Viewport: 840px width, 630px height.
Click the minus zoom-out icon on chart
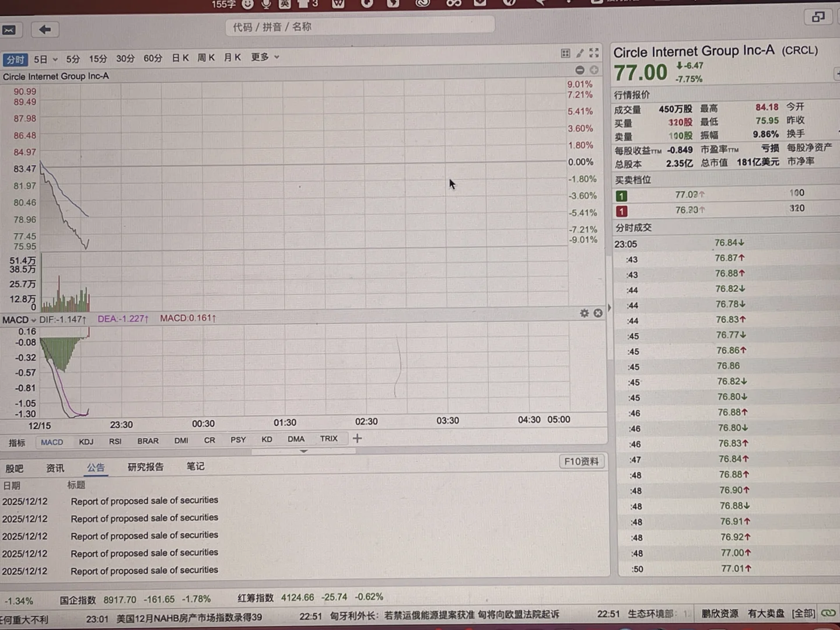[580, 70]
